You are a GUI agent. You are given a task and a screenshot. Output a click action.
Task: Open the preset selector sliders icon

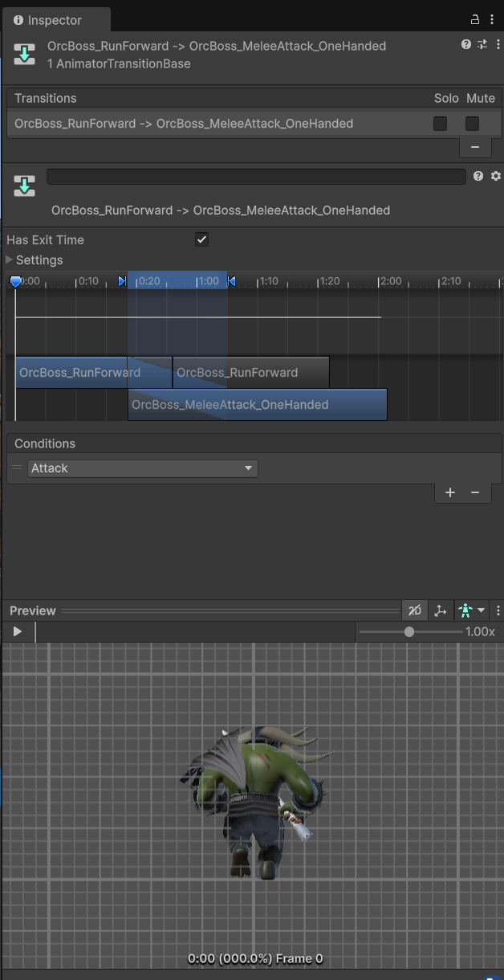[x=482, y=45]
